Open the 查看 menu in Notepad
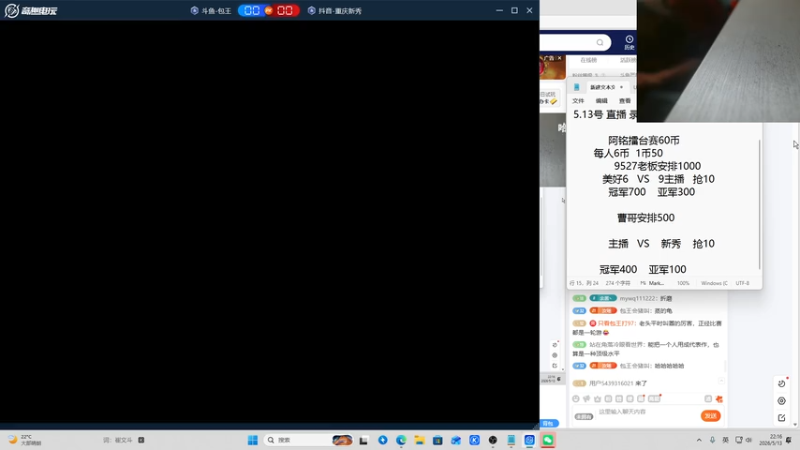This screenshot has height=450, width=800. point(624,101)
